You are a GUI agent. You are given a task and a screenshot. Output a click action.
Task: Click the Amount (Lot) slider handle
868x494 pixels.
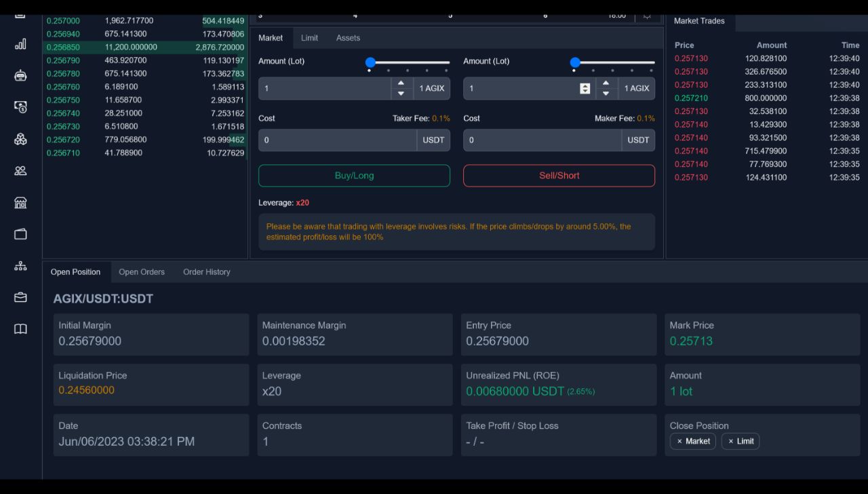370,61
